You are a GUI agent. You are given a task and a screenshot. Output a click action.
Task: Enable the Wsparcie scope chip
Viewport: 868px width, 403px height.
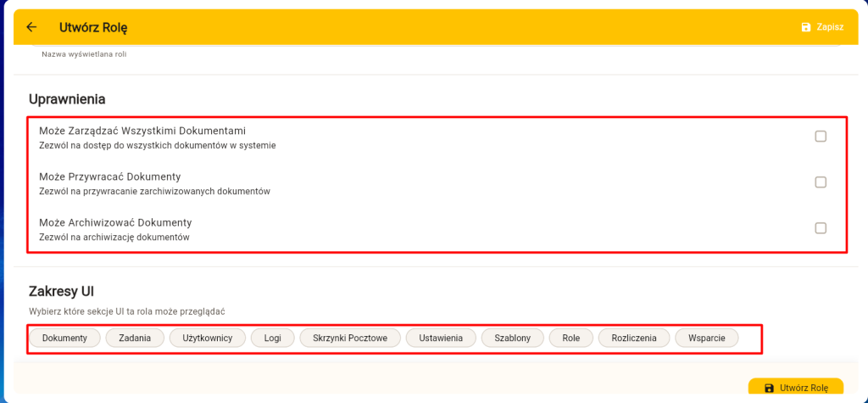(x=706, y=339)
